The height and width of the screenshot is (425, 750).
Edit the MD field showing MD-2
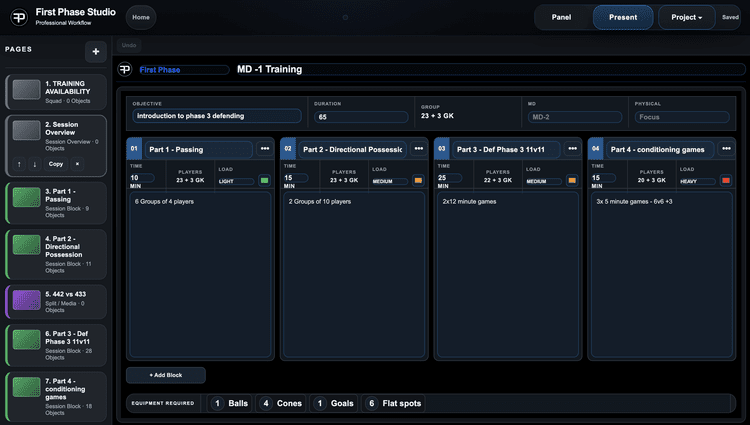pos(575,117)
